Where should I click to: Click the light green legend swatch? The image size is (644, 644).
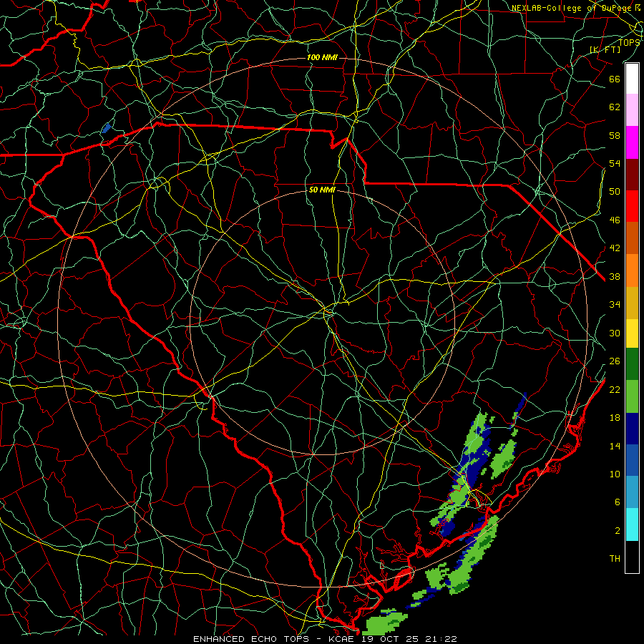(632, 396)
